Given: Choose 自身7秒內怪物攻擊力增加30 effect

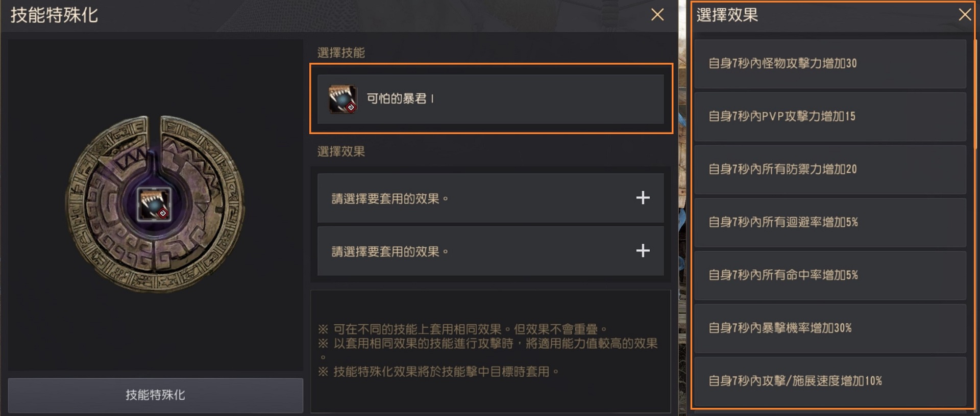Looking at the screenshot, I should click(830, 64).
